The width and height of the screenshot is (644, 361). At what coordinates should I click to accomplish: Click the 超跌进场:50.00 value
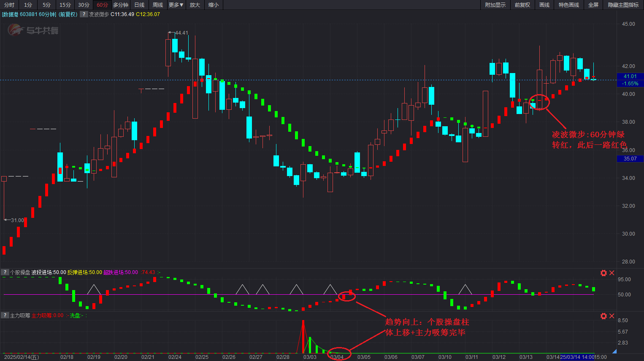[x=121, y=273]
